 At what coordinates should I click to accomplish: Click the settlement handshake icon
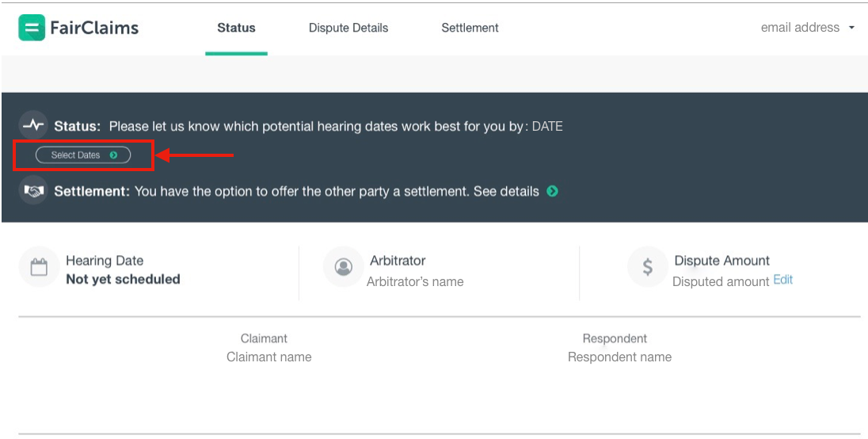tap(33, 191)
